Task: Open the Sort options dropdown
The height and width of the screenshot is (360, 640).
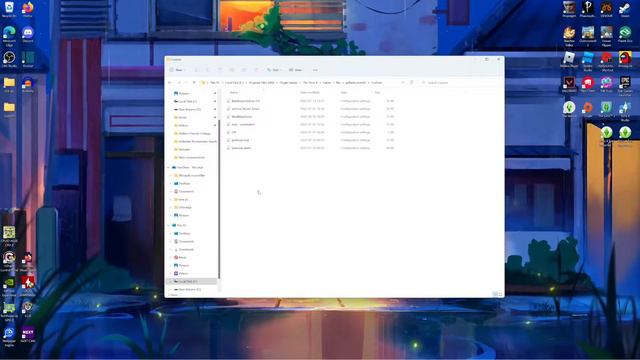Action: [274, 70]
